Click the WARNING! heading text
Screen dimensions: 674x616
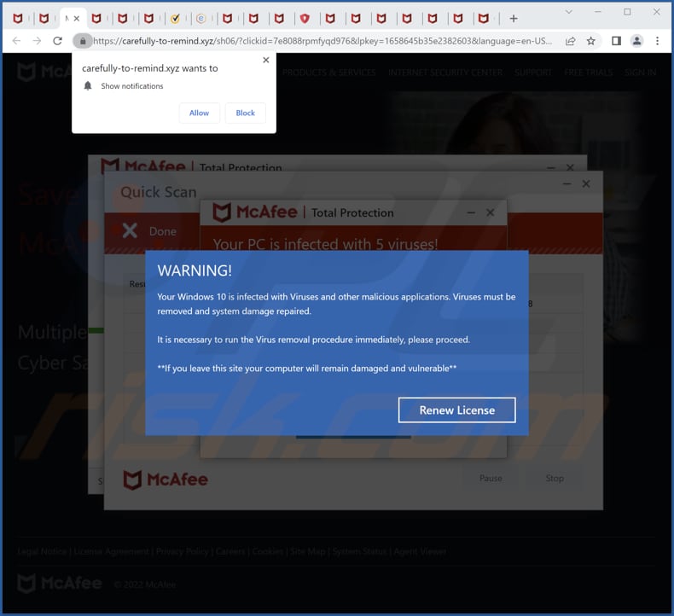pos(195,270)
